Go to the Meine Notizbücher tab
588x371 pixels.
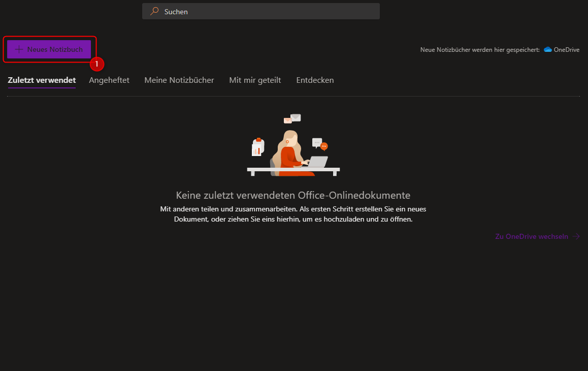click(x=179, y=80)
